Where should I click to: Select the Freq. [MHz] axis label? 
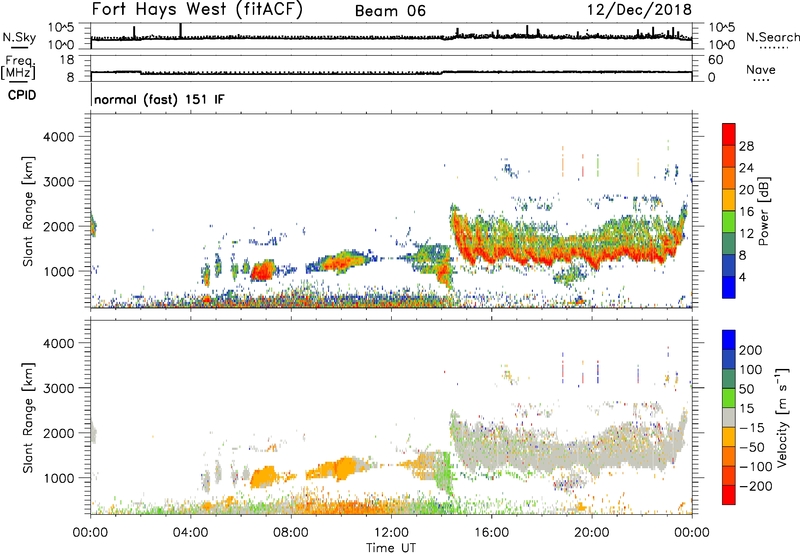tap(18, 67)
